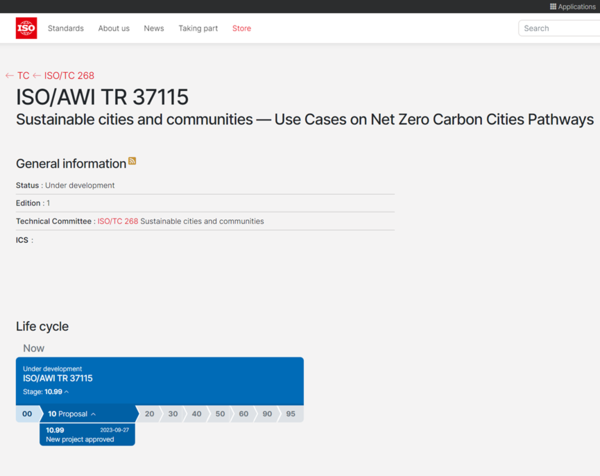
Task: Click the 2023-09-27 date
Action: click(114, 430)
